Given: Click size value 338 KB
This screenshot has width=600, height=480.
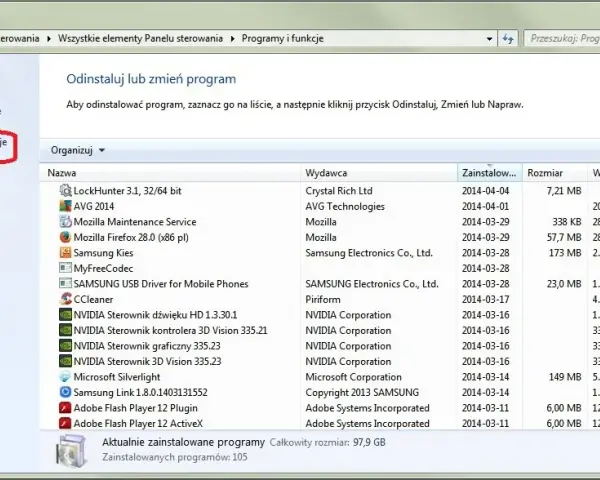Looking at the screenshot, I should (x=567, y=222).
